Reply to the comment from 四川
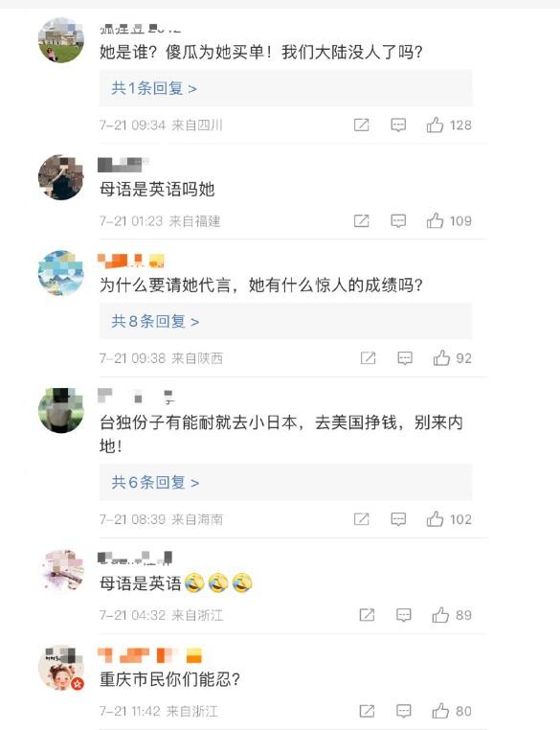560x730 pixels. pos(398,125)
